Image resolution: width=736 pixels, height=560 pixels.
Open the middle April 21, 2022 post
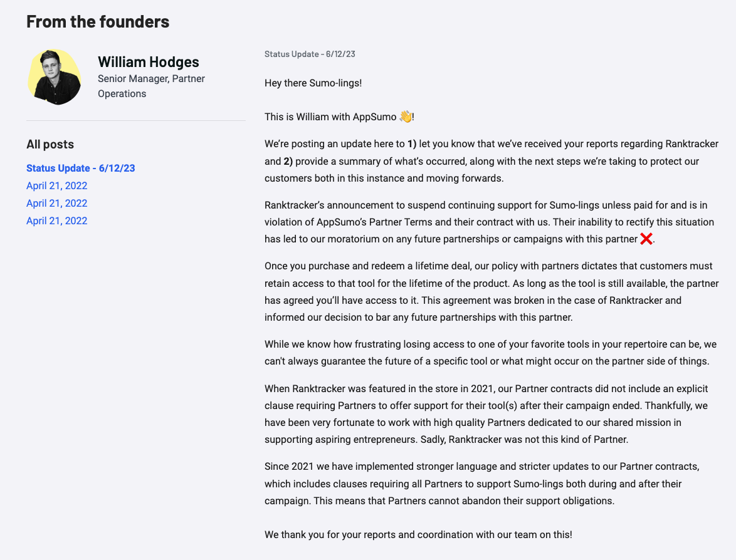[57, 203]
